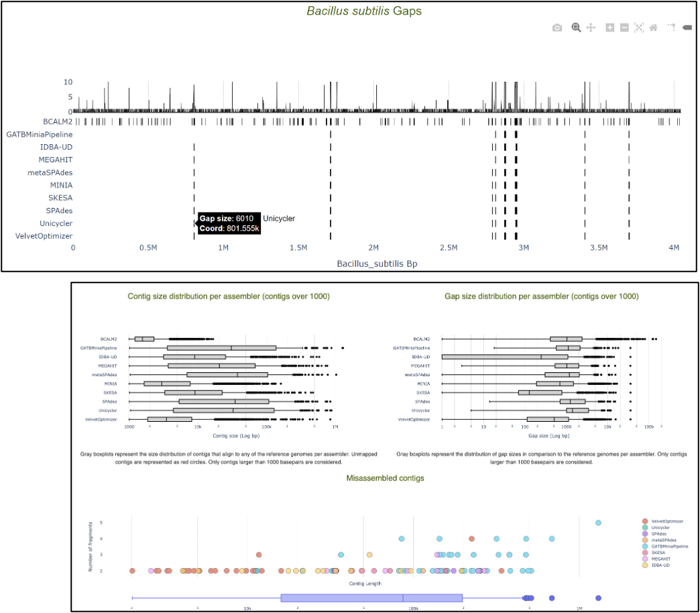Screen dimensions: 700x613
Task: Click the SPAdes row label in gaps plot
Action: [59, 211]
